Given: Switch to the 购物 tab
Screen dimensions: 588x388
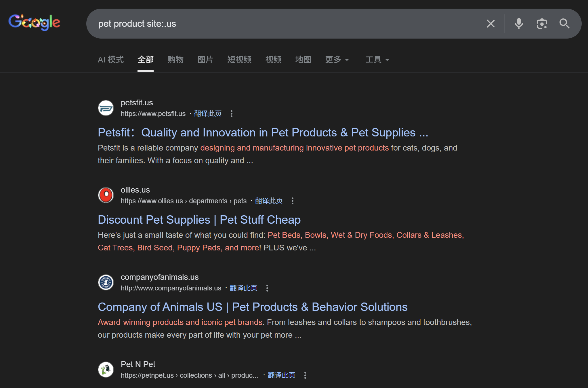Looking at the screenshot, I should point(175,60).
